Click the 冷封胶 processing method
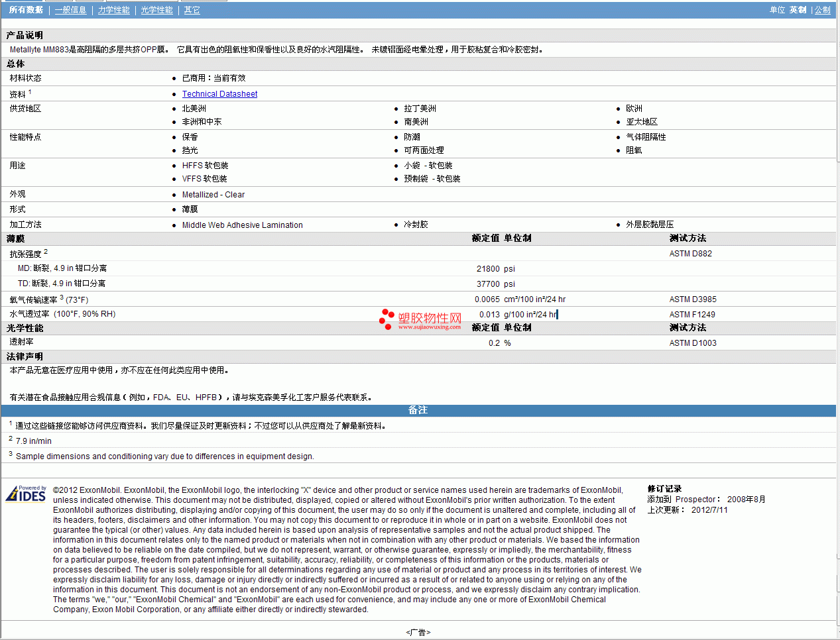Image resolution: width=840 pixels, height=640 pixels. click(x=416, y=225)
